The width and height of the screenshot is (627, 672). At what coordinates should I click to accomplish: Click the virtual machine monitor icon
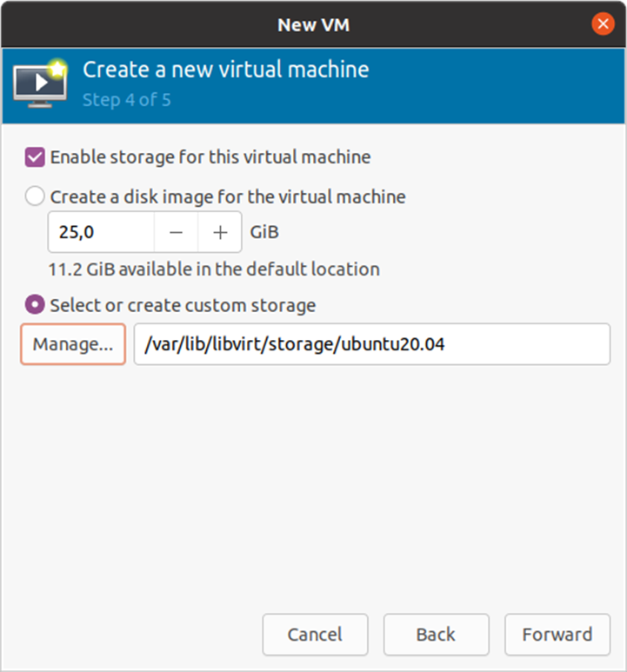(40, 84)
